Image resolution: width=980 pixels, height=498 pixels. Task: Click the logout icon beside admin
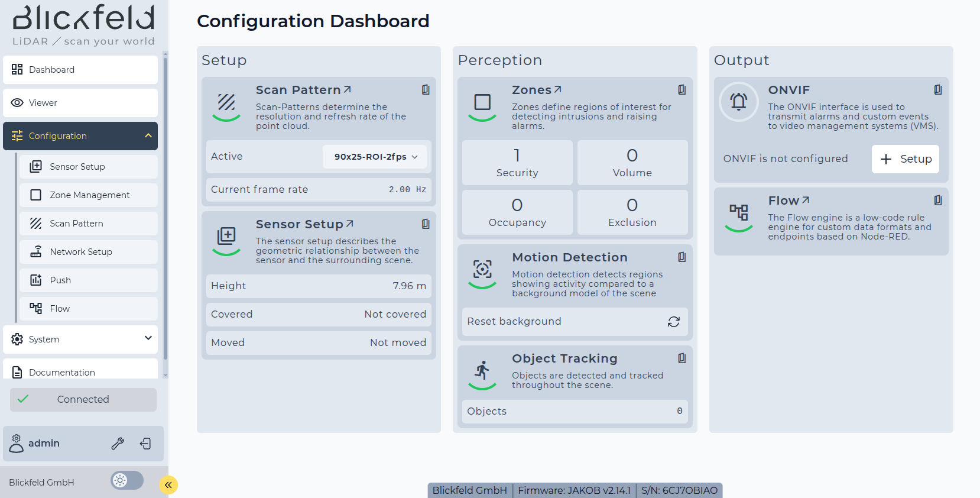pyautogui.click(x=145, y=444)
